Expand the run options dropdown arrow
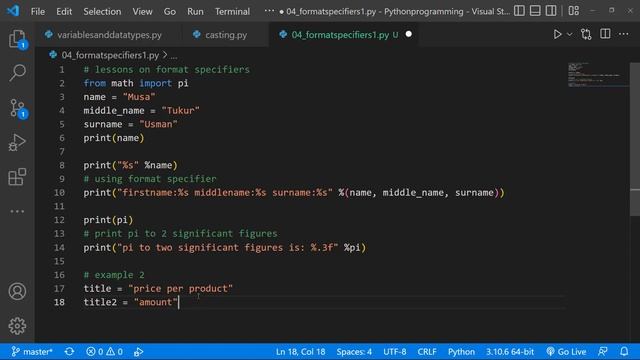 pyautogui.click(x=569, y=34)
